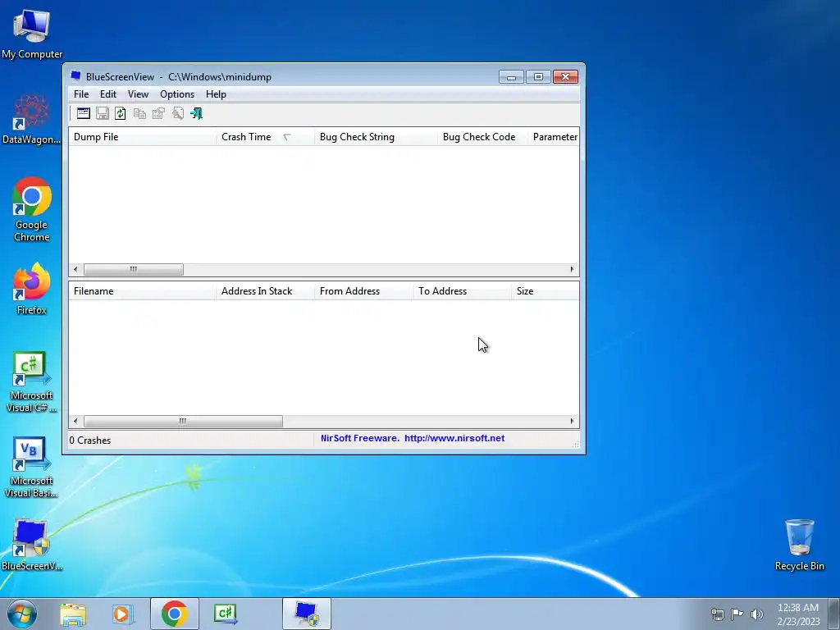Viewport: 840px width, 630px height.
Task: Open the NirSoft Freeware website link
Action: [413, 438]
